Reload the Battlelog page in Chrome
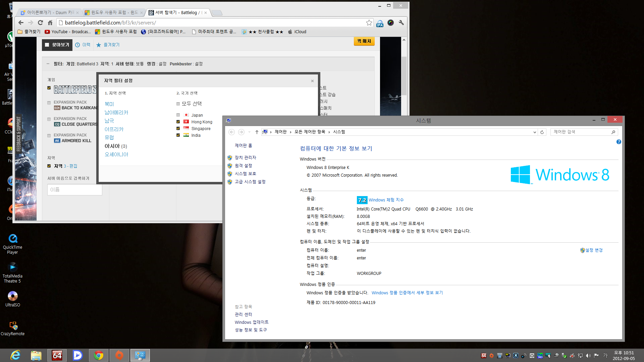 (x=40, y=22)
